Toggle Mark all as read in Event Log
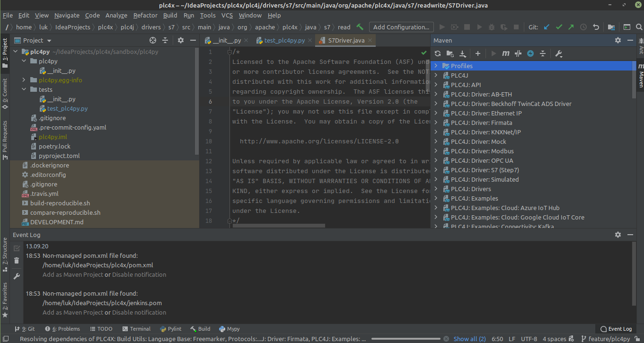Viewport: 644px width, 343px height. [x=17, y=248]
